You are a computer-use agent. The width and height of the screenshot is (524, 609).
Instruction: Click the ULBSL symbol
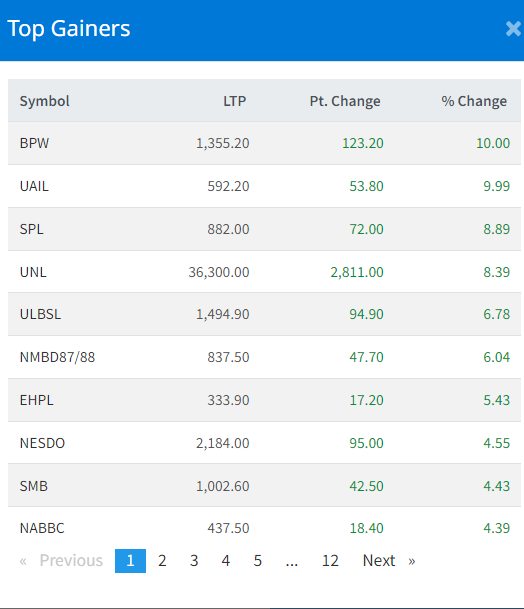click(x=40, y=314)
